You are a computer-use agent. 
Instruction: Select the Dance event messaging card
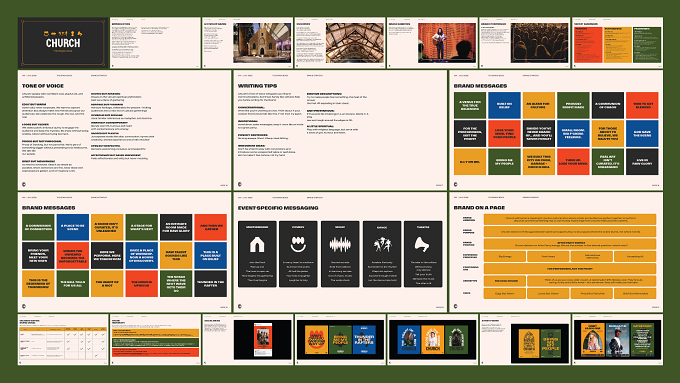point(382,254)
